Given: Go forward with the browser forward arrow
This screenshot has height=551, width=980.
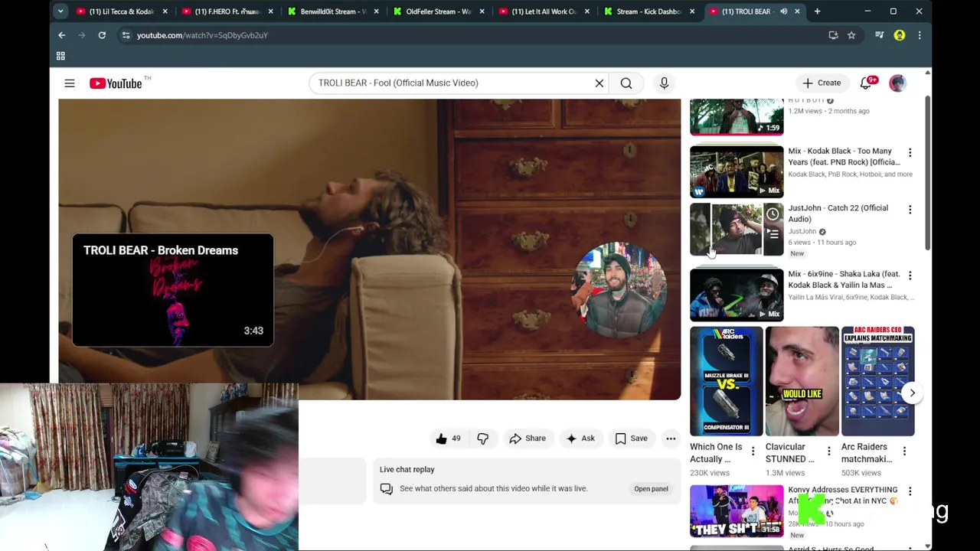Looking at the screenshot, I should pos(82,35).
